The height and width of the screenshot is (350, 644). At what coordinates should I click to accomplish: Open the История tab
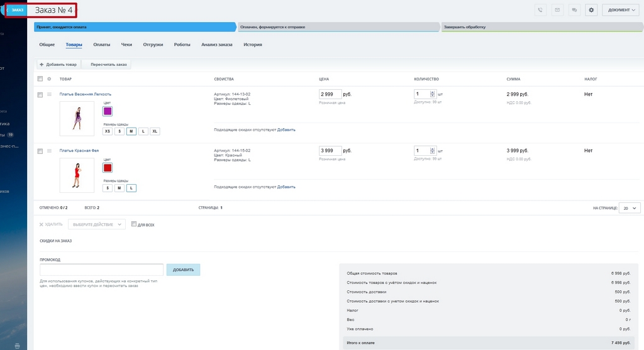(x=253, y=45)
